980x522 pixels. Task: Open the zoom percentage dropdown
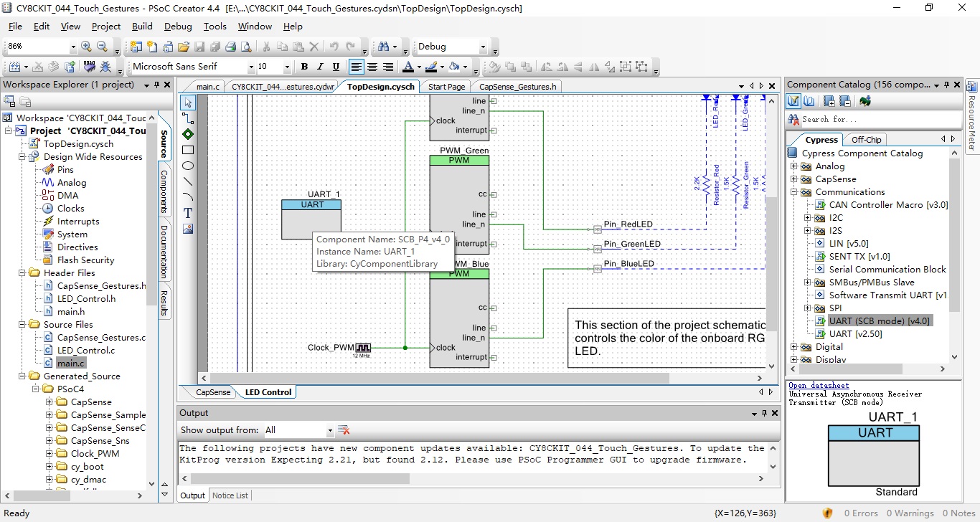tap(72, 47)
